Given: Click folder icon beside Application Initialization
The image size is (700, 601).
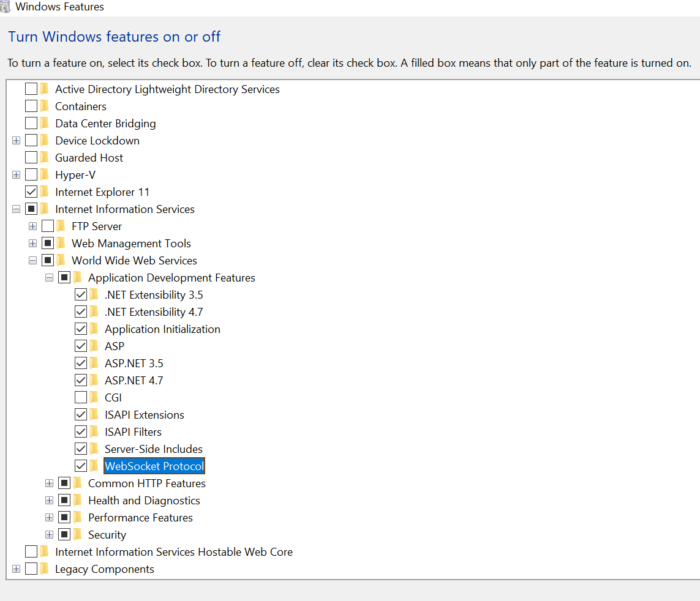Looking at the screenshot, I should click(x=94, y=329).
